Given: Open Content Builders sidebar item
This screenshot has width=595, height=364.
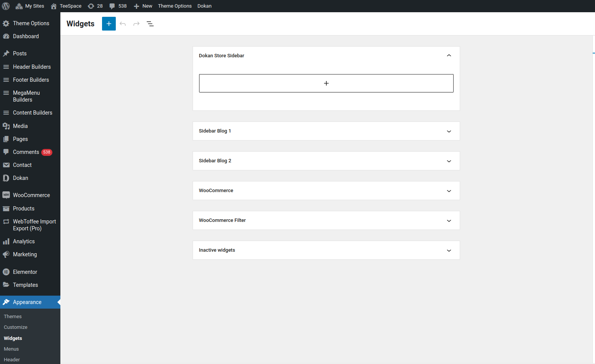Looking at the screenshot, I should (30, 113).
